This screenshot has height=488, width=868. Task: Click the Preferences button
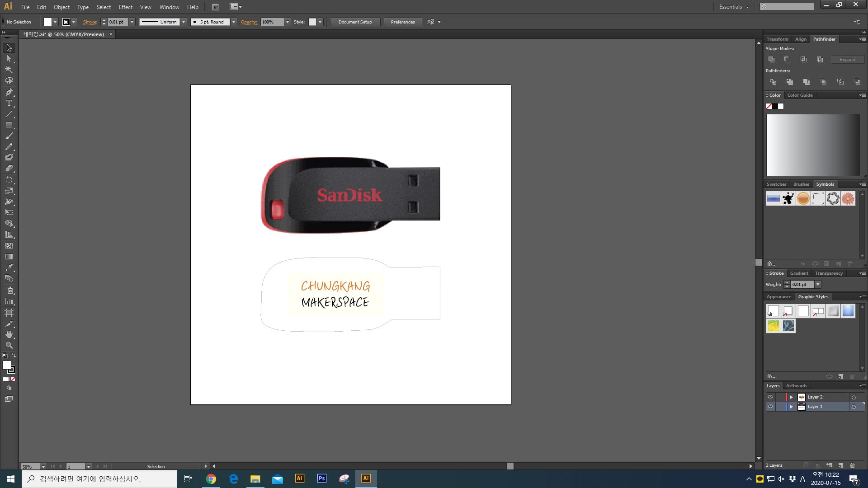point(402,22)
